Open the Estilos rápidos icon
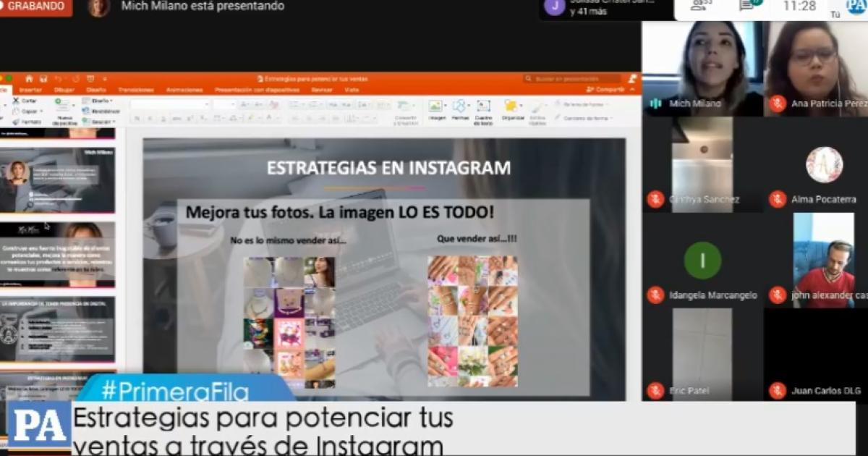This screenshot has width=868, height=456. pyautogui.click(x=537, y=106)
